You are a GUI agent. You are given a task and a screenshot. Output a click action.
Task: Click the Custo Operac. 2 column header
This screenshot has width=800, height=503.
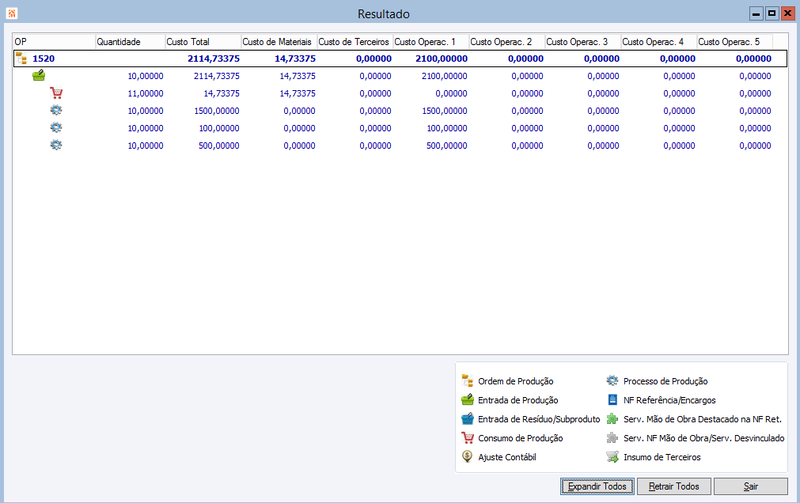(x=507, y=42)
